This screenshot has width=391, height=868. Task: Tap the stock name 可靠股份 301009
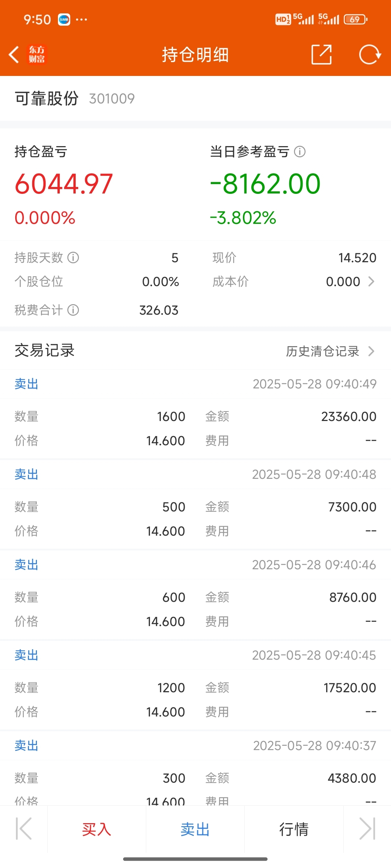point(75,98)
